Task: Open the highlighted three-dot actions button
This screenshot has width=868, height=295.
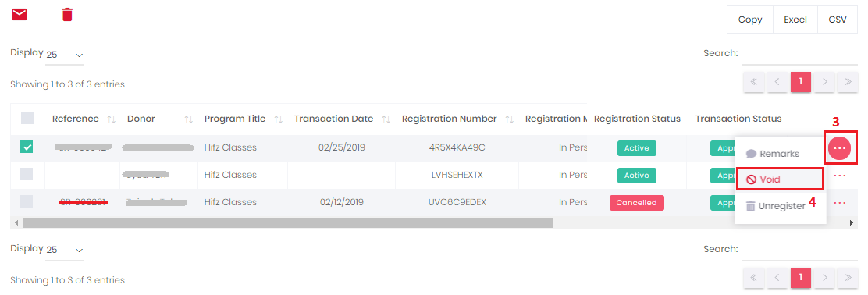Action: (839, 148)
